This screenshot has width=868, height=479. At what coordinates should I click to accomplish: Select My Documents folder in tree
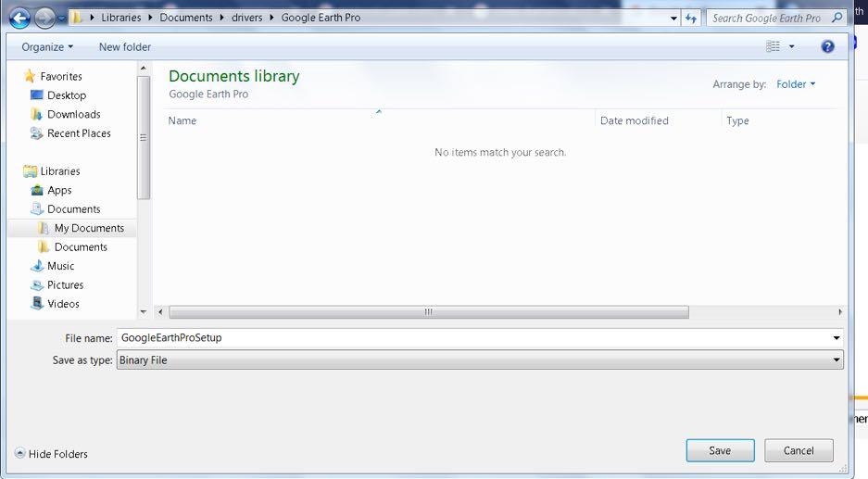pos(89,228)
